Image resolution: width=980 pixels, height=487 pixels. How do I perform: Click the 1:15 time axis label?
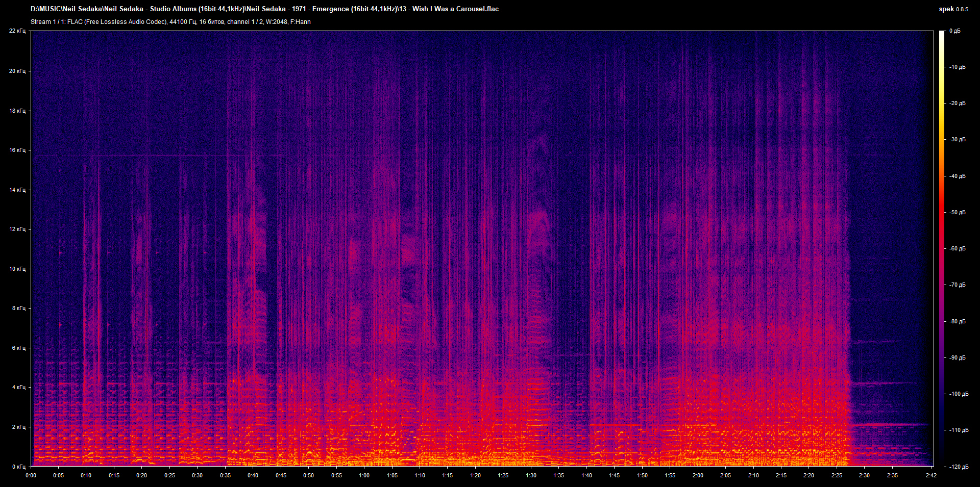[x=448, y=476]
